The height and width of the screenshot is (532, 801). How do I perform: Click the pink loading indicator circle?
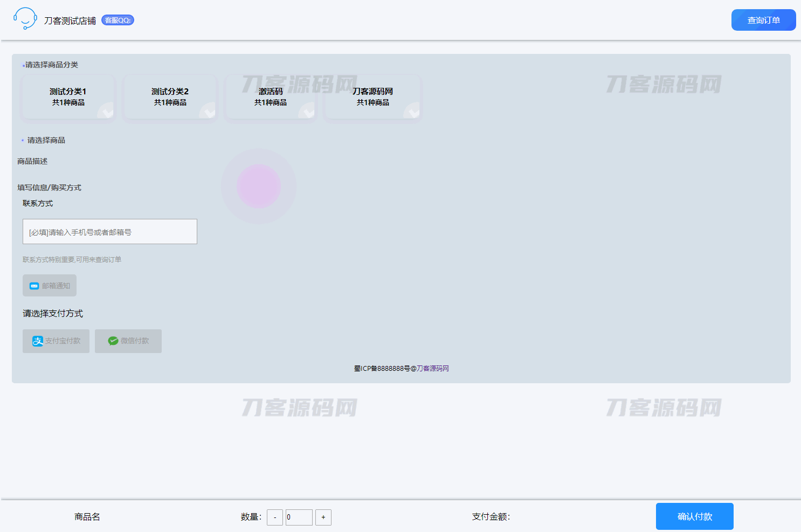(x=259, y=186)
